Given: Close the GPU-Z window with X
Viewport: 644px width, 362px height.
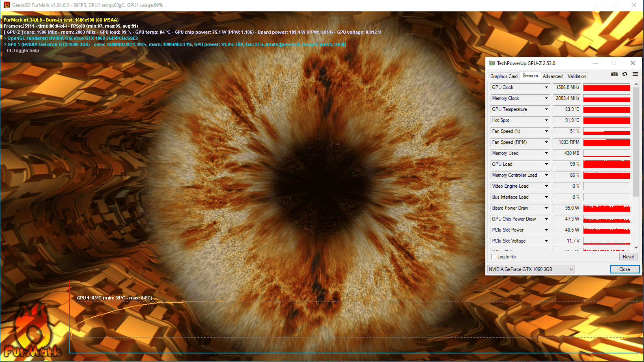Looking at the screenshot, I should (x=632, y=63).
